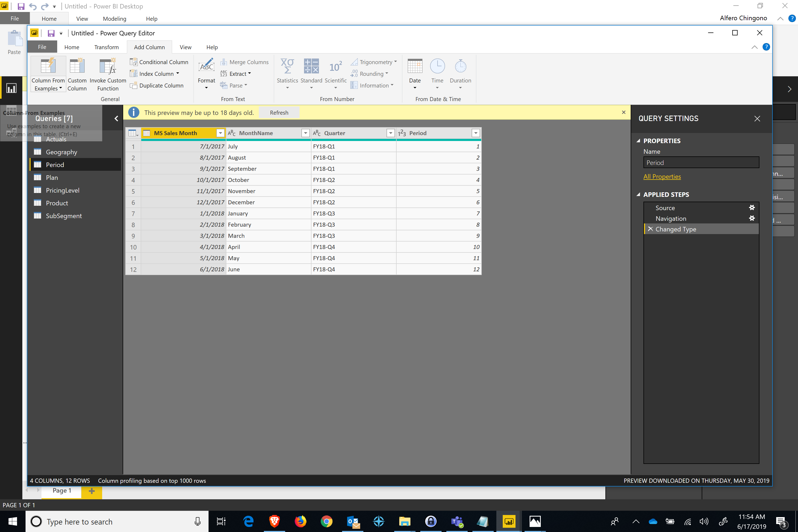Screen dimensions: 798x532
Task: Select the SubSegment query
Action: [75, 216]
